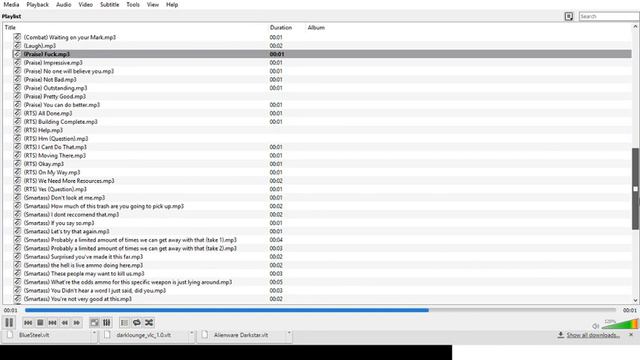
Task: Click the Show all downloads link
Action: [593, 335]
